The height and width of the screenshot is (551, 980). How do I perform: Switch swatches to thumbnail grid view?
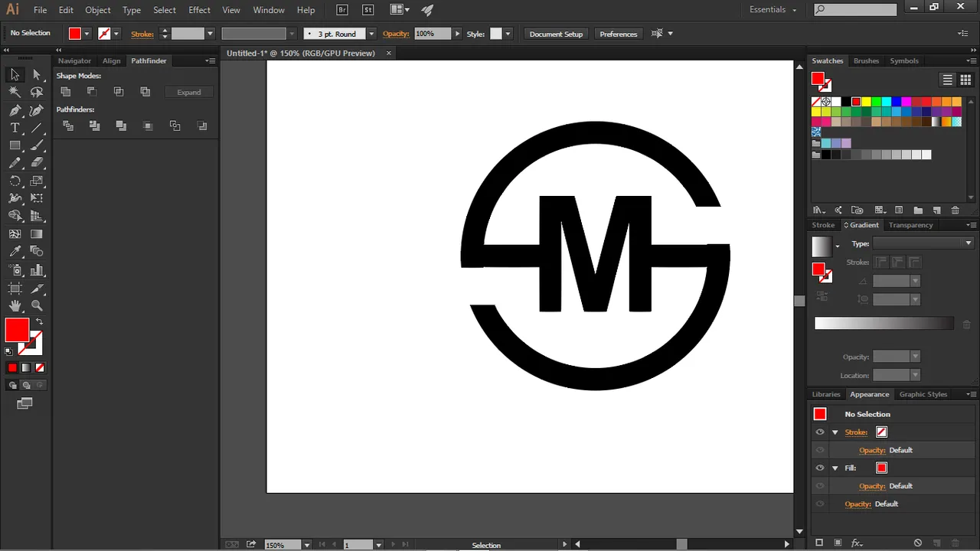click(965, 80)
